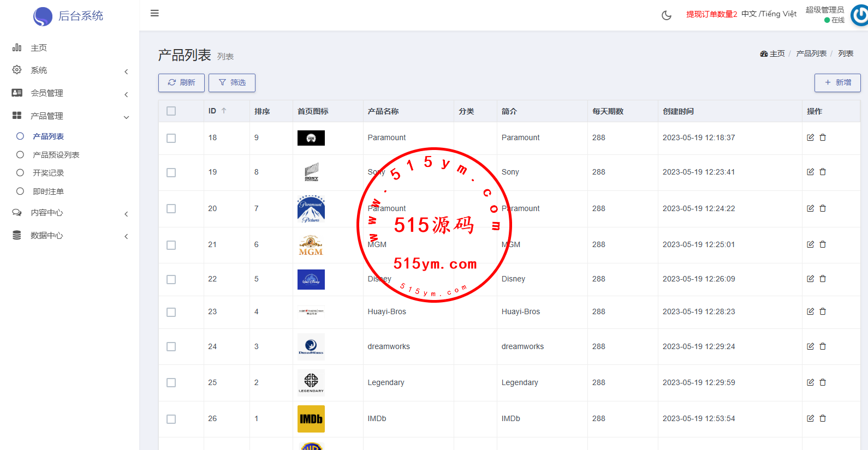Viewport: 868px width, 450px height.
Task: Delete the Sony row ID 19
Action: tap(823, 172)
